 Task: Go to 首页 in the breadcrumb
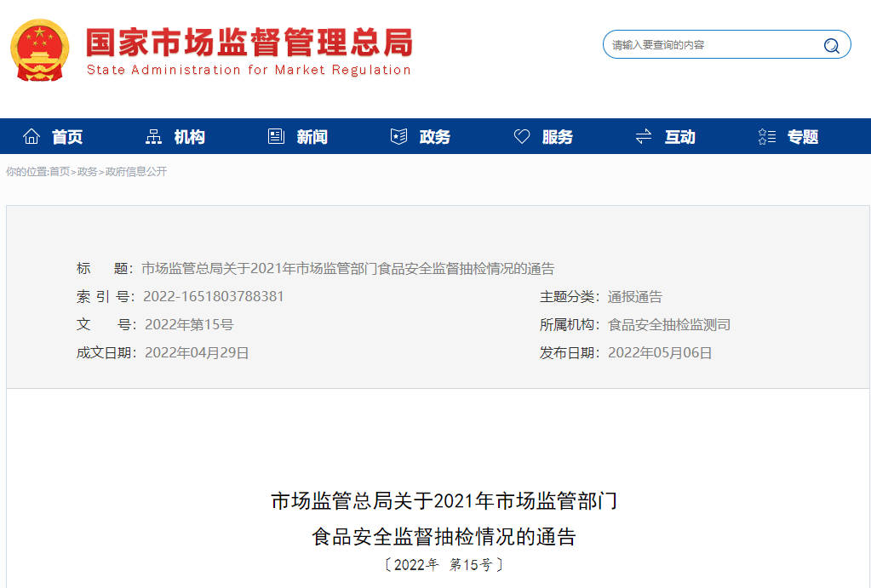click(60, 172)
